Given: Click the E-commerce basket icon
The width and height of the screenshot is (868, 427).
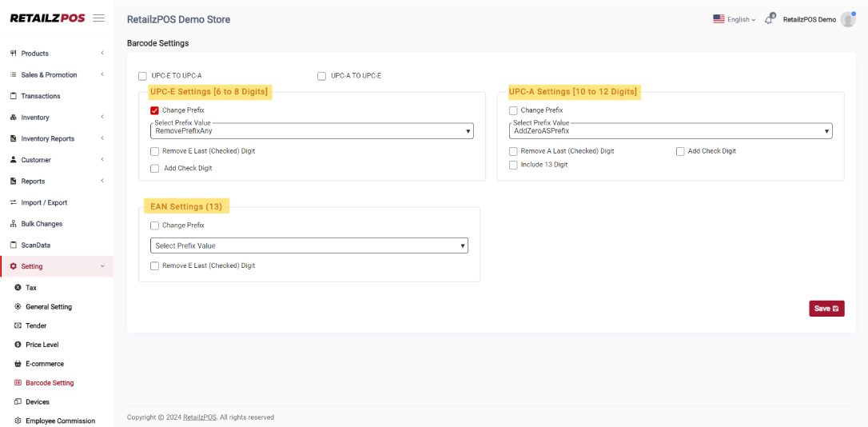Looking at the screenshot, I should coord(18,364).
